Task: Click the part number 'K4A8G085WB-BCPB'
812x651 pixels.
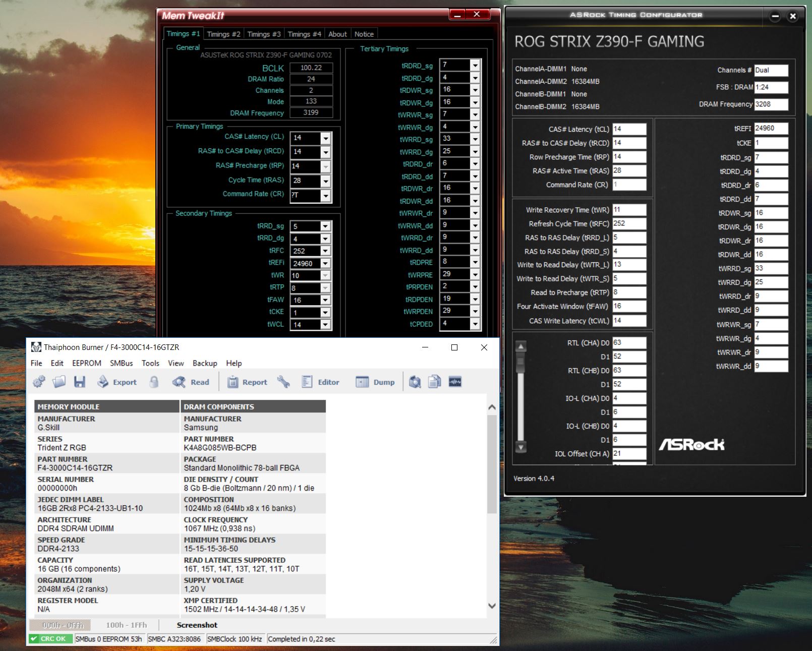Action: click(x=220, y=448)
